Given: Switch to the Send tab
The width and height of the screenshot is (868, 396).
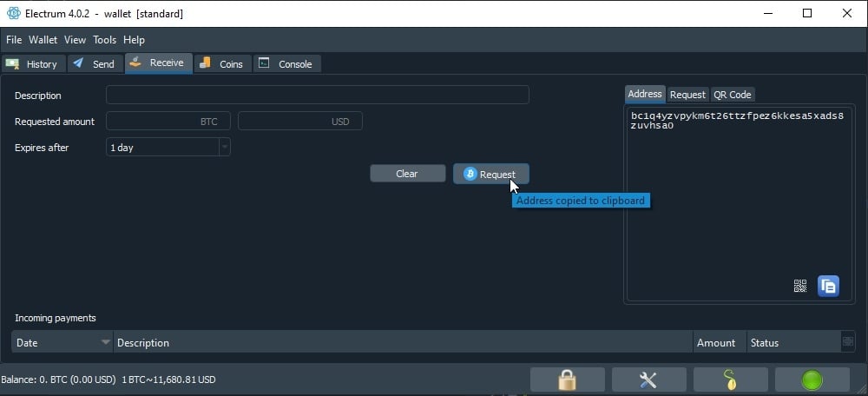Looking at the screenshot, I should click(x=95, y=63).
